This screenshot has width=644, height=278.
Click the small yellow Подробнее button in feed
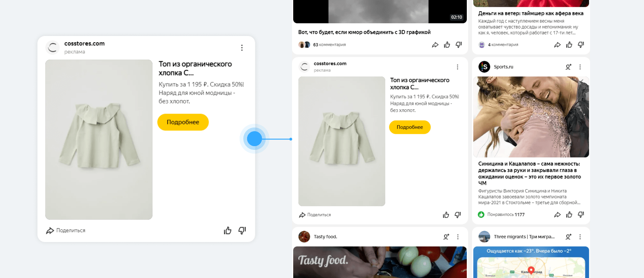(x=410, y=127)
